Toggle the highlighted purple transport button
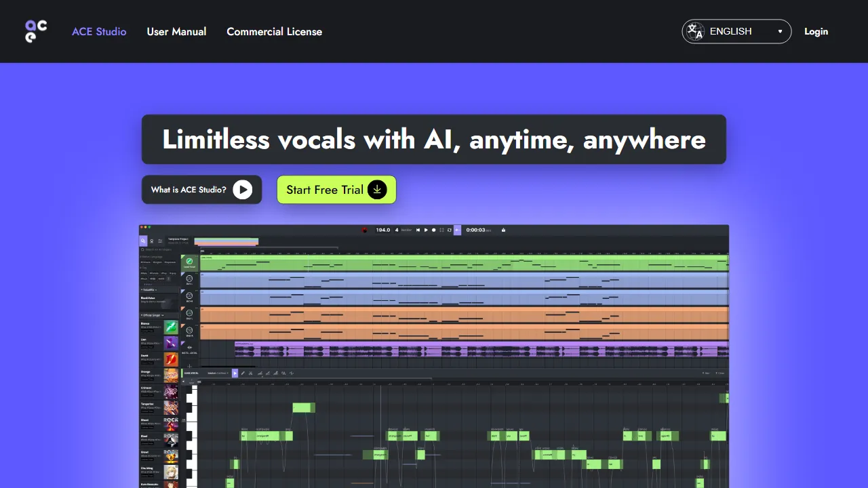The height and width of the screenshot is (488, 868). coord(457,230)
